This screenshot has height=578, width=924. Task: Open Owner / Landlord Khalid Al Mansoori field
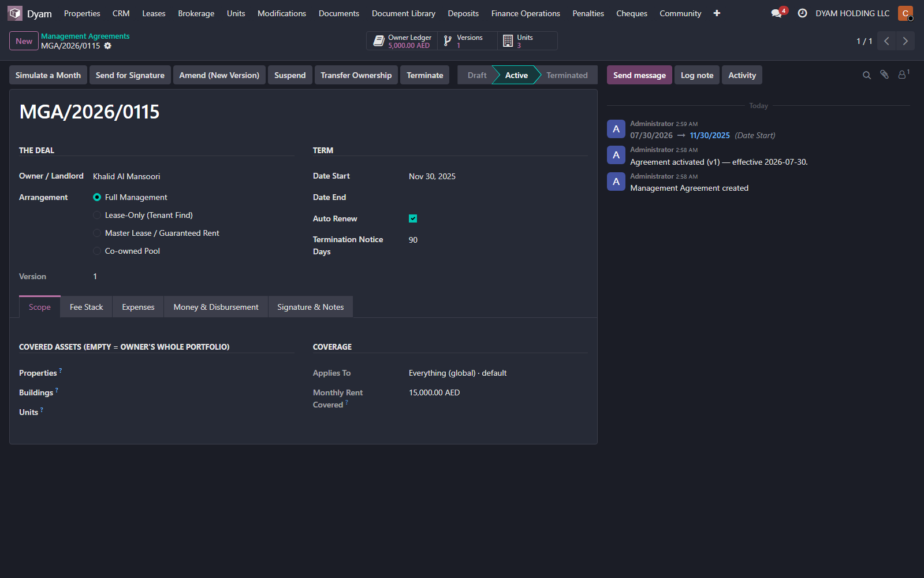[193, 176]
